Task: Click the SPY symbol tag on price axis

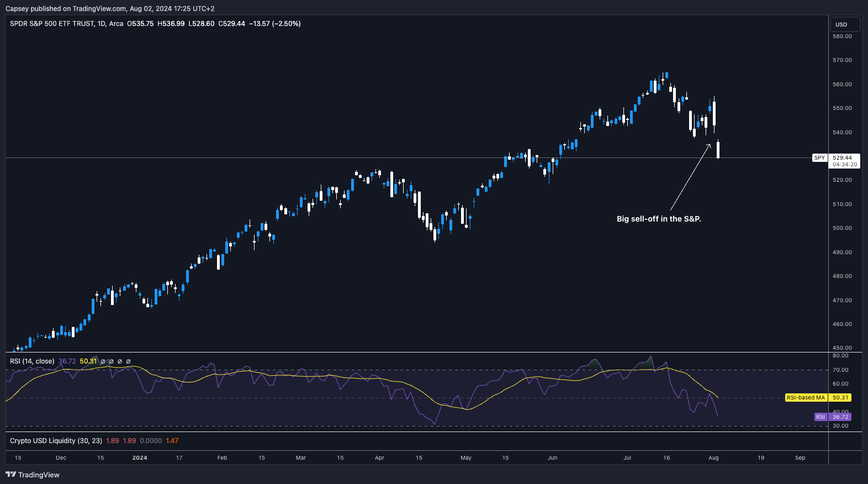Action: [820, 158]
